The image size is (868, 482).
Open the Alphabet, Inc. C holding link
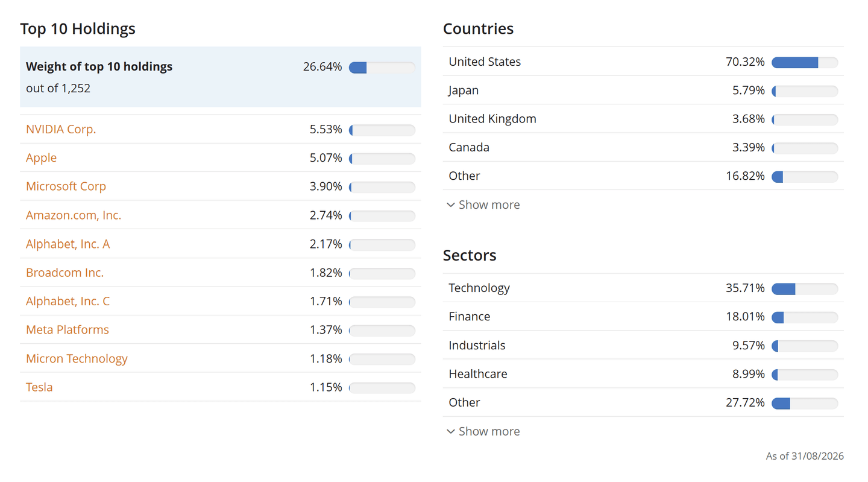[68, 301]
